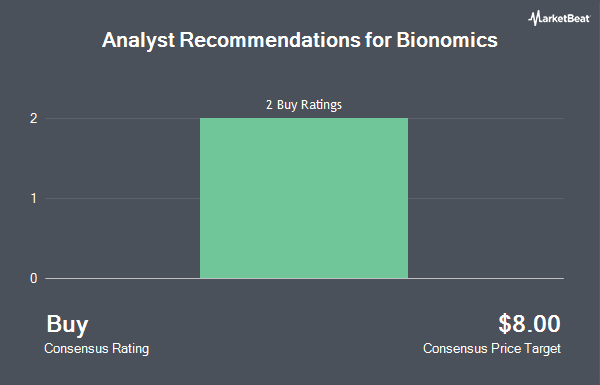Click the MarketBeat logo
Image resolution: width=600 pixels, height=385 pixels.
(559, 18)
